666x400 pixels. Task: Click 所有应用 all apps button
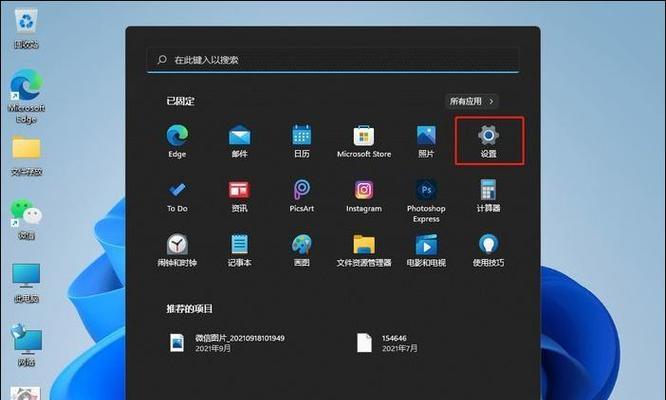click(x=471, y=101)
